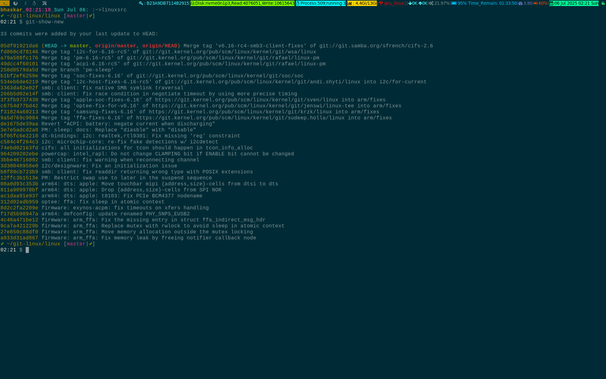Click commit hash 05df91921da6 at HEAD
This screenshot has height=379, width=606.
pyautogui.click(x=19, y=46)
